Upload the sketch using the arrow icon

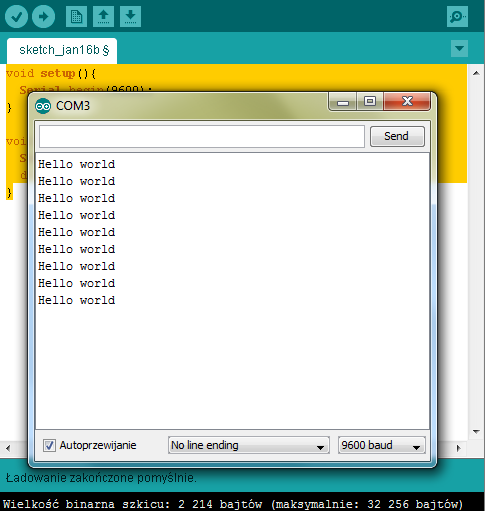[x=43, y=16]
